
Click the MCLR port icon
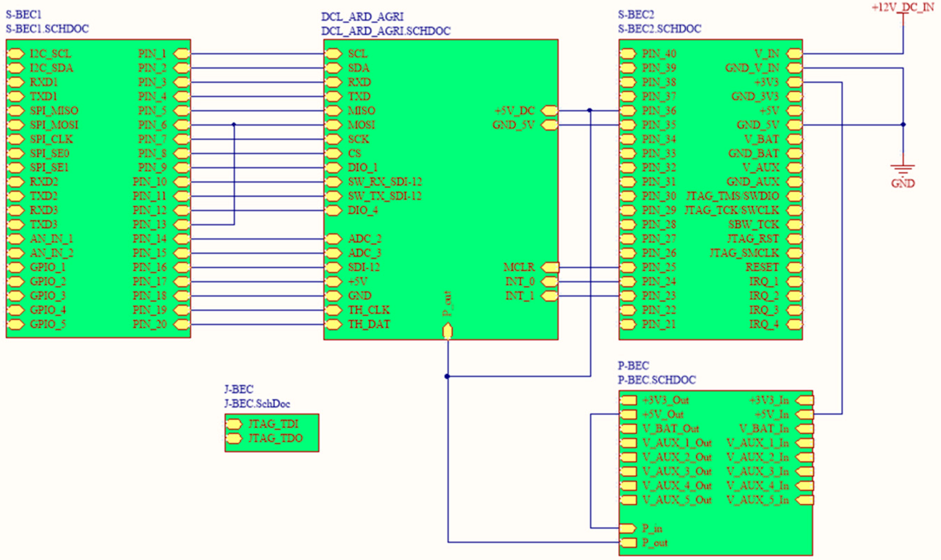(550, 267)
